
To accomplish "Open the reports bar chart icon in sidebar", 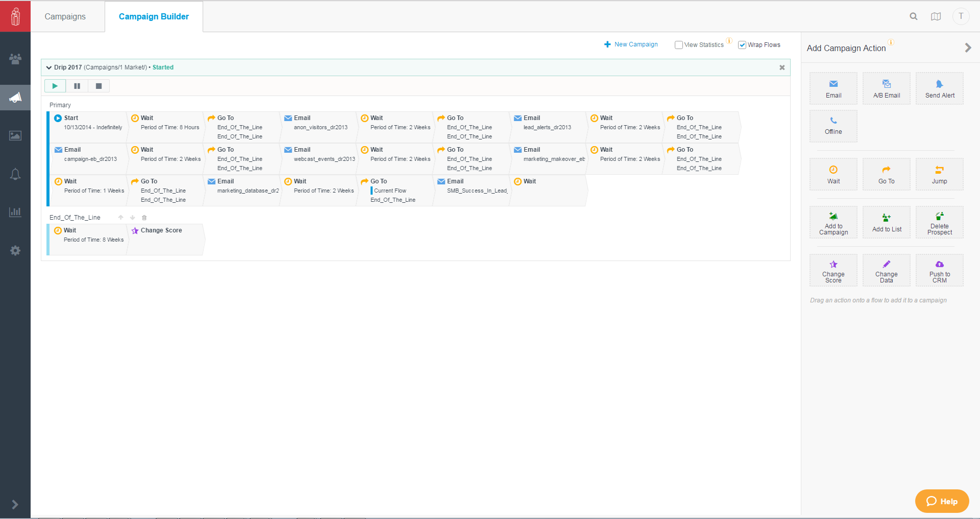I will pos(15,212).
